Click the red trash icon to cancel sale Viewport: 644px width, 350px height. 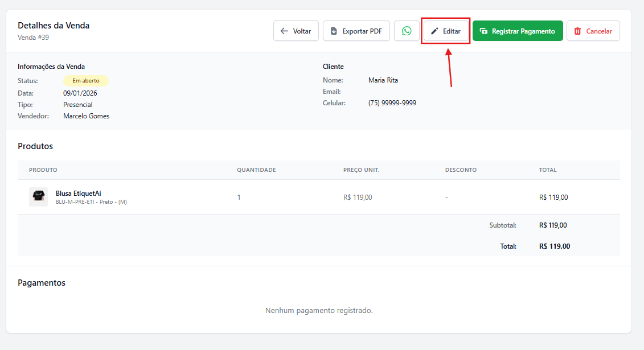[577, 31]
